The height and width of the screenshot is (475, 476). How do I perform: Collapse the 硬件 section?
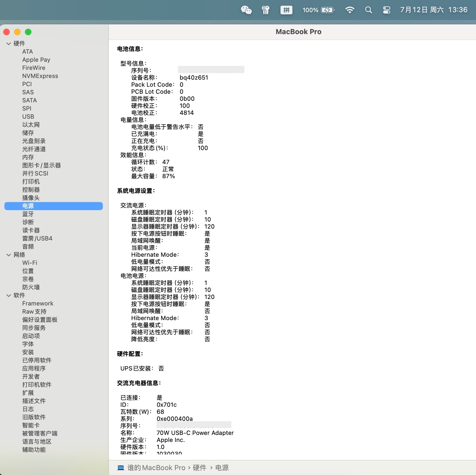(x=9, y=44)
